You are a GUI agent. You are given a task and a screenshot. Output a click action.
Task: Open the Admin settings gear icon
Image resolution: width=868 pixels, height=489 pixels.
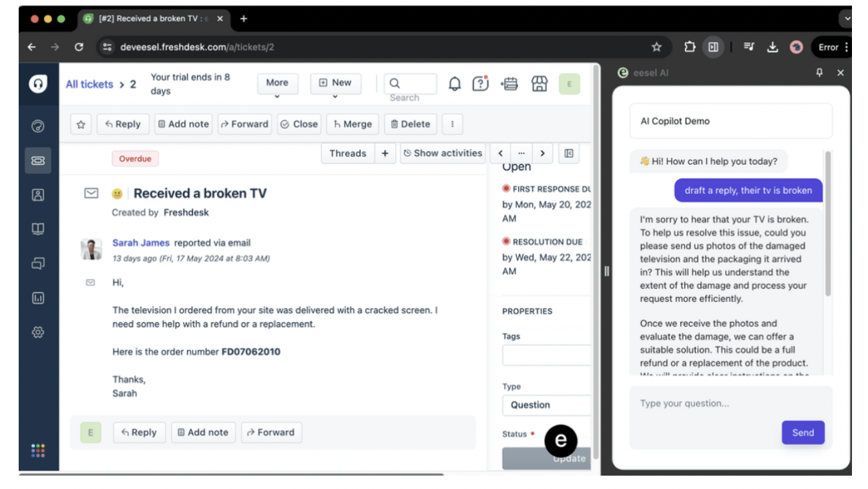click(x=38, y=332)
